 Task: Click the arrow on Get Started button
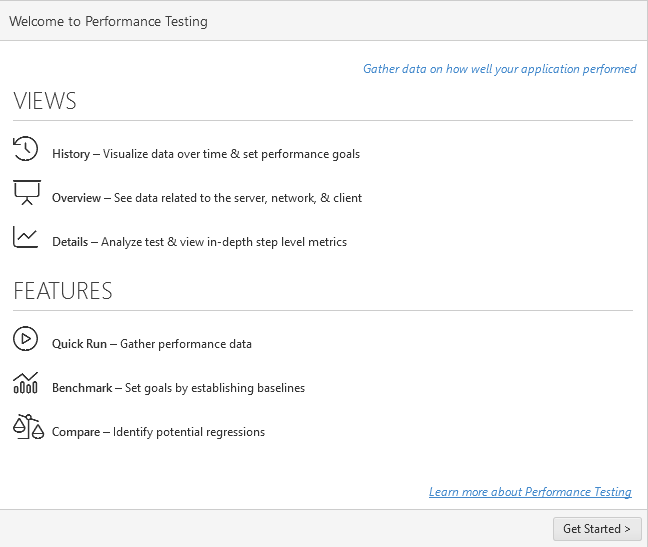pyautogui.click(x=627, y=529)
